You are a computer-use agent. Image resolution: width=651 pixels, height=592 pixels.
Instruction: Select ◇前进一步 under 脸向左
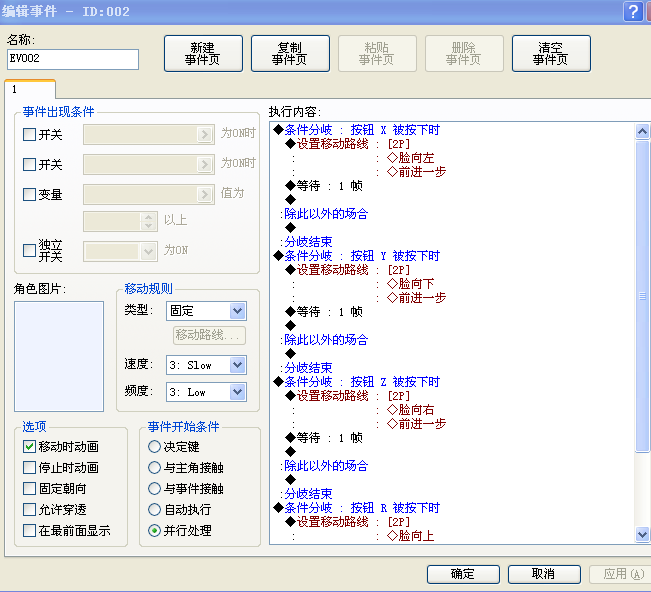[416, 171]
